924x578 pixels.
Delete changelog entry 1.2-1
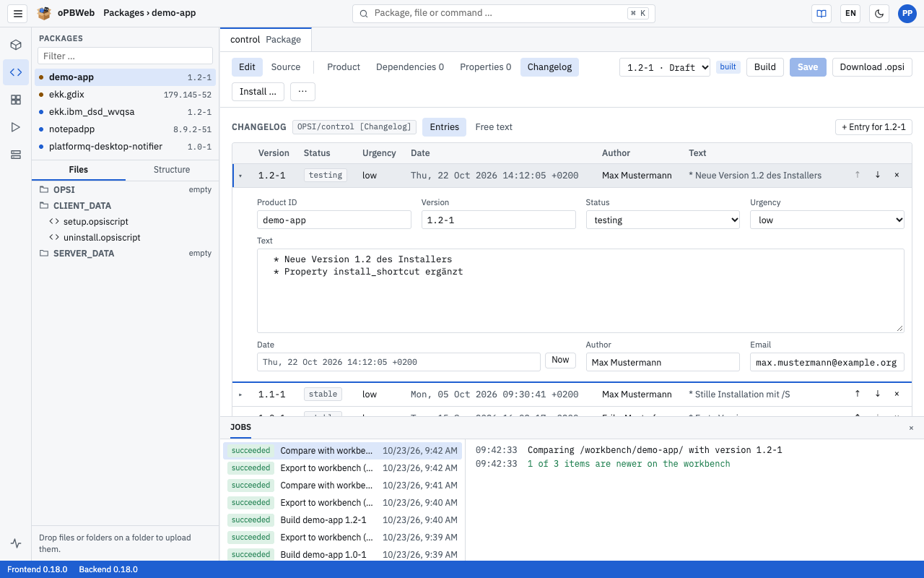tap(897, 175)
